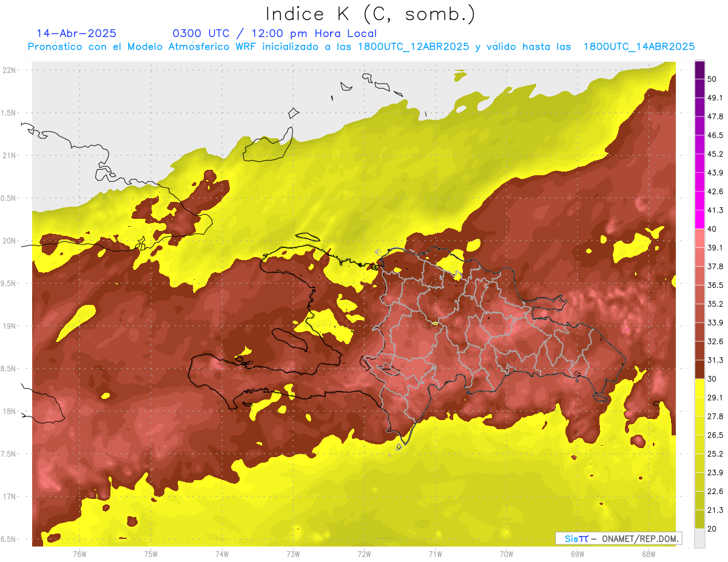Select the date text "14-Abr-2025"
The height and width of the screenshot is (562, 728).
76,33
